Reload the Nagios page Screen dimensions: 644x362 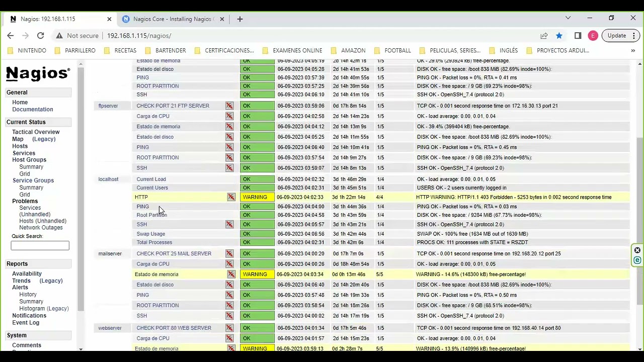coord(41,36)
